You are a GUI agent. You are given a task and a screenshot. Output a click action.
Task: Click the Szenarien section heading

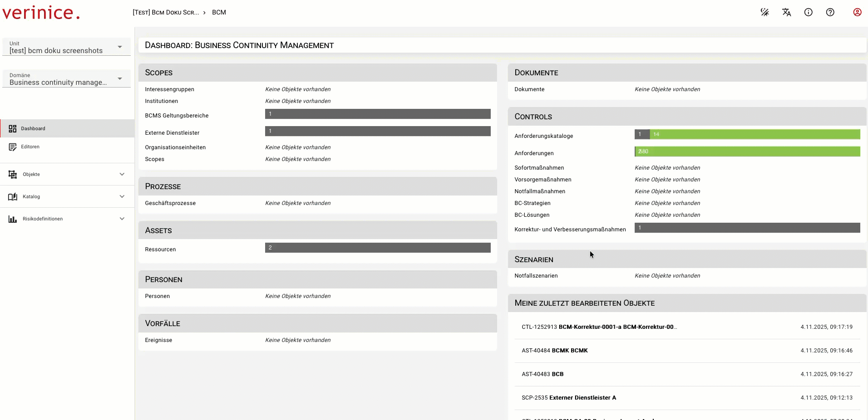click(534, 259)
